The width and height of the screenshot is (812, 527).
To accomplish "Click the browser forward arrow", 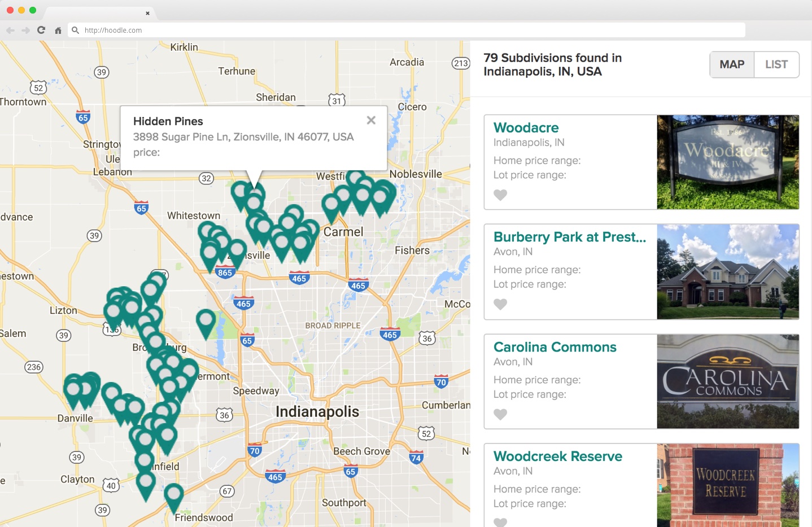I will 25,30.
